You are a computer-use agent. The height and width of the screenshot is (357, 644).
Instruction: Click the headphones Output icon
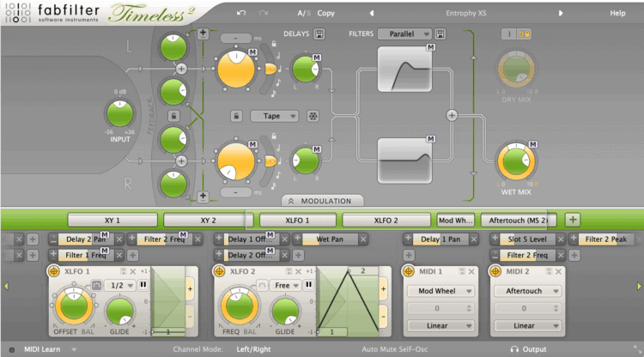(x=514, y=349)
